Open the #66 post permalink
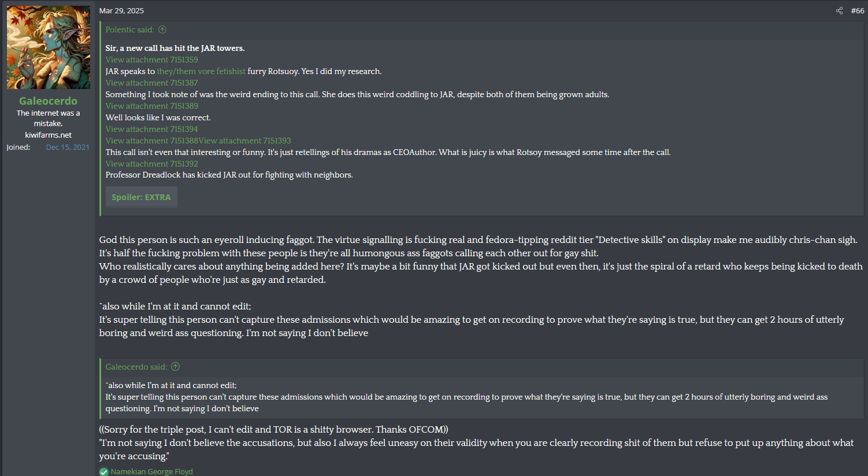This screenshot has height=476, width=868. 858,11
